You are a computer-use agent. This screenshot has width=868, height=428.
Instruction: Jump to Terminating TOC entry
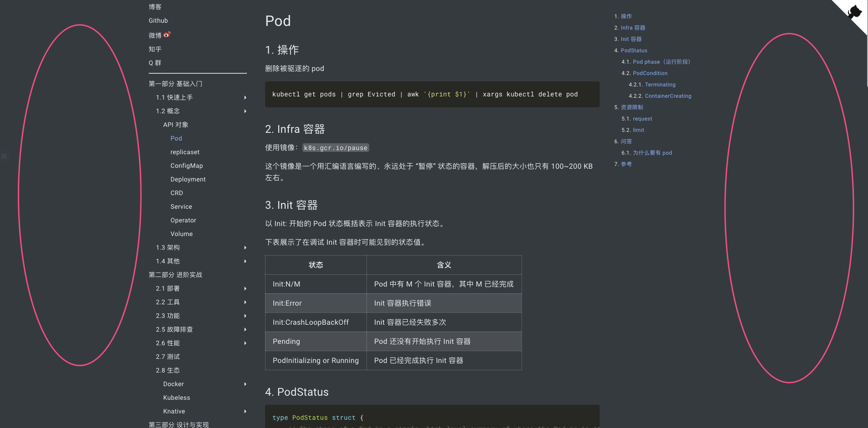click(x=660, y=85)
